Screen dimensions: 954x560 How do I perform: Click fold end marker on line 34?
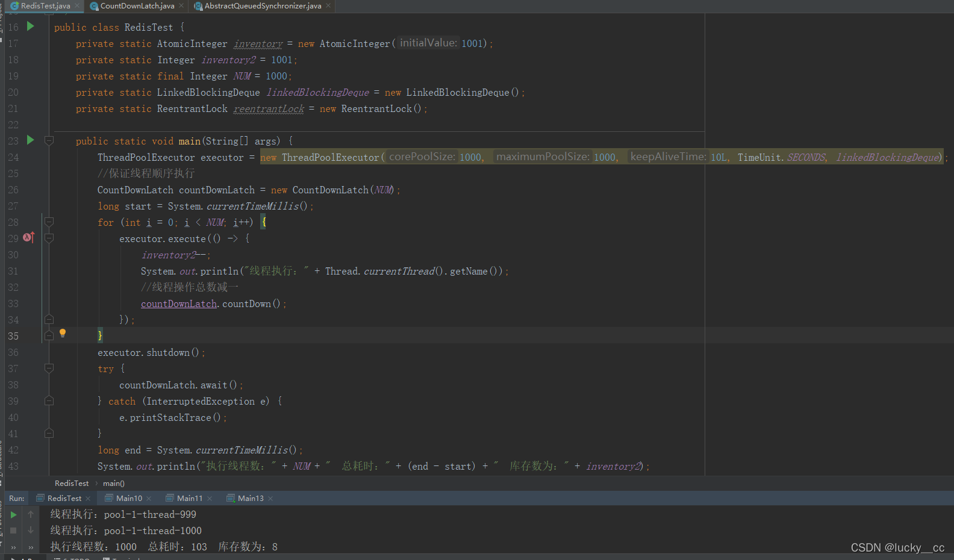click(49, 319)
